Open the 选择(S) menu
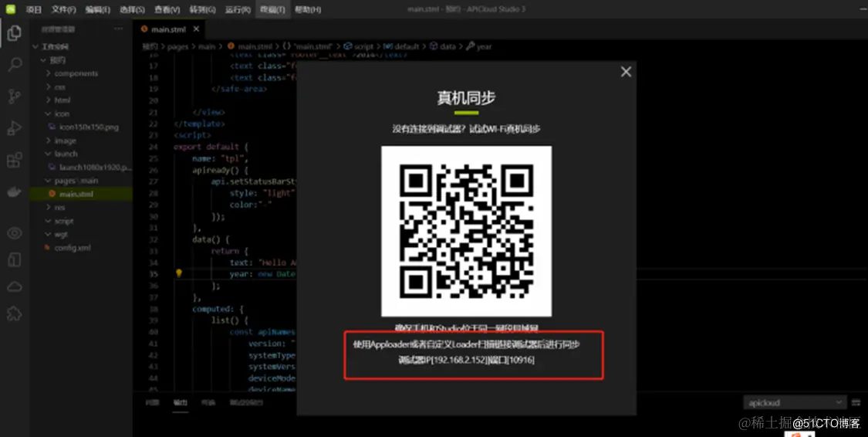The width and height of the screenshot is (868, 437). tap(132, 9)
